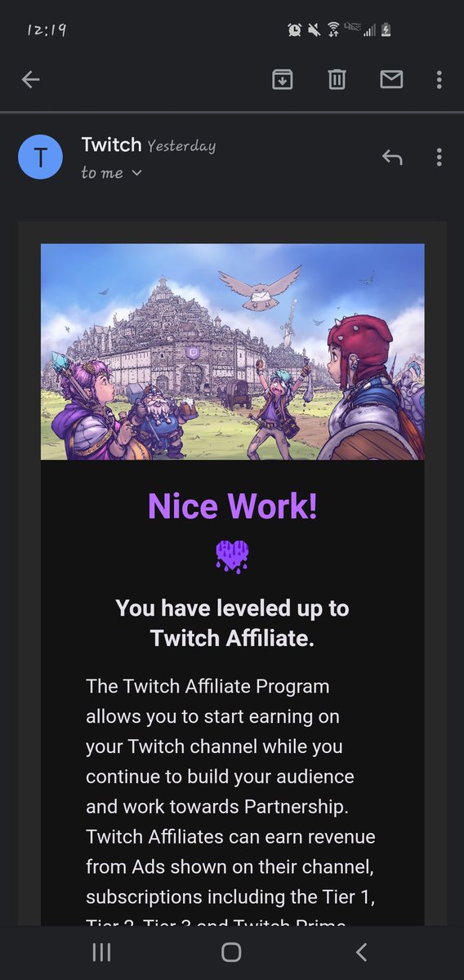Viewport: 464px width, 980px height.
Task: Archive this email with the archive icon
Action: click(282, 79)
